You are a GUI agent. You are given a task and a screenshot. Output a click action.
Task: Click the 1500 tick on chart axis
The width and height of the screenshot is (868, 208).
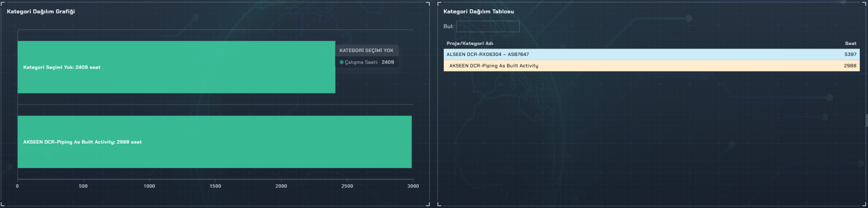pos(215,186)
